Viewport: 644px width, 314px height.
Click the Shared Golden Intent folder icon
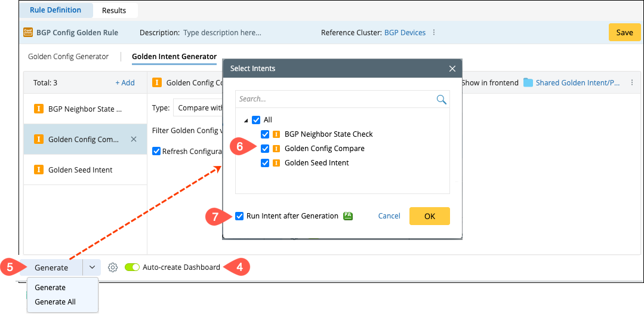(528, 83)
